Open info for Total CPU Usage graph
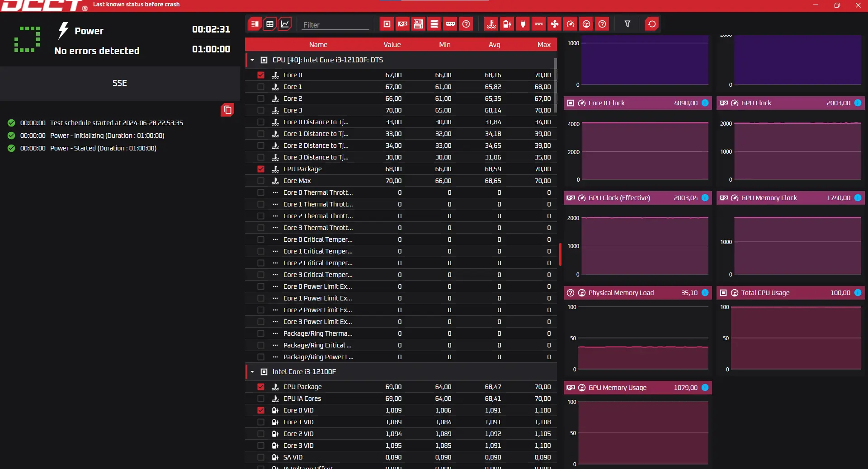The width and height of the screenshot is (868, 469). click(858, 293)
